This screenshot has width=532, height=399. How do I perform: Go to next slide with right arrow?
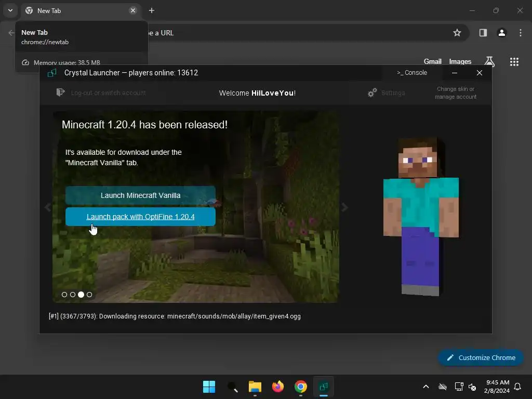tap(344, 207)
